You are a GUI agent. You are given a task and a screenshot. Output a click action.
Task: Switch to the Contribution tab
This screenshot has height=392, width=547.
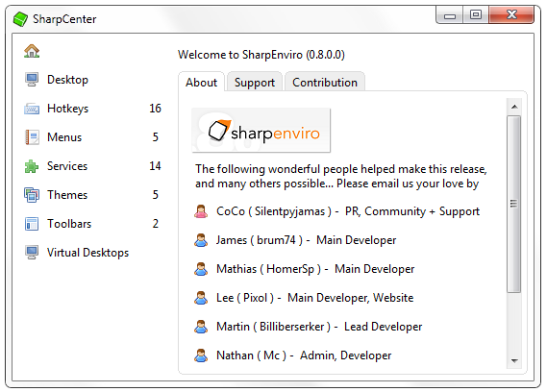[325, 83]
